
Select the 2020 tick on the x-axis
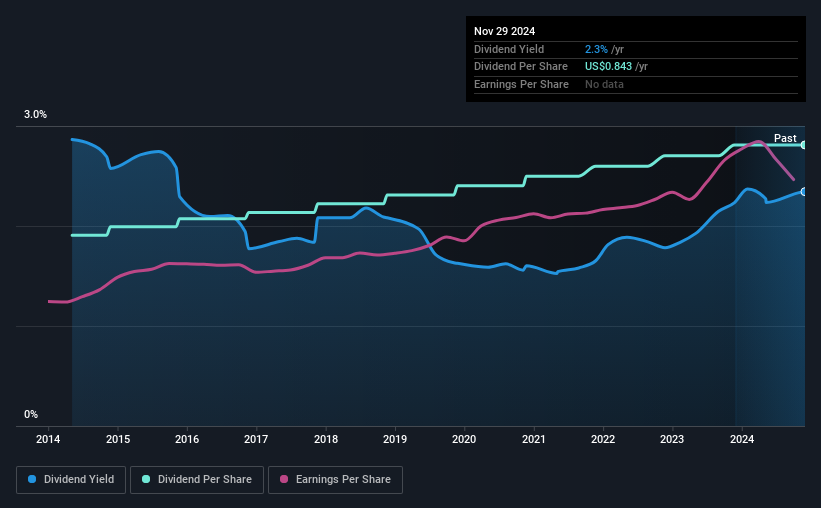click(x=464, y=439)
